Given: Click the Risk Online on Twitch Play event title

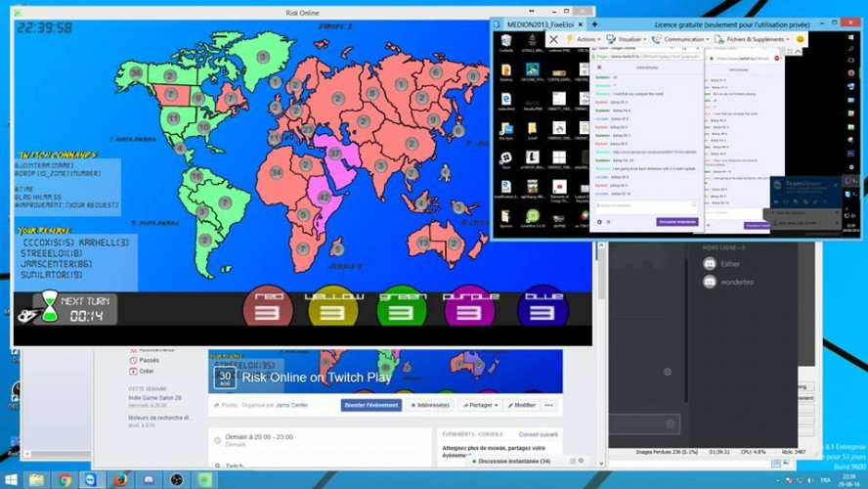Looking at the screenshot, I should (317, 378).
